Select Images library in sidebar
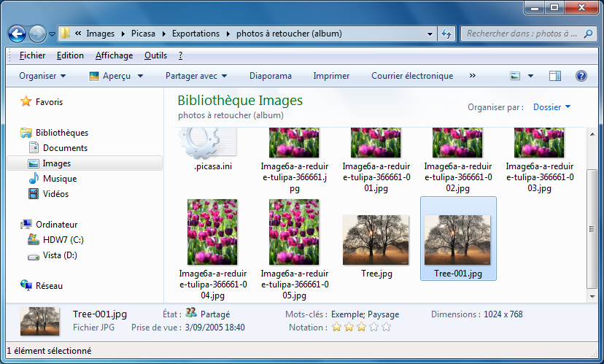The image size is (604, 364). point(85,163)
